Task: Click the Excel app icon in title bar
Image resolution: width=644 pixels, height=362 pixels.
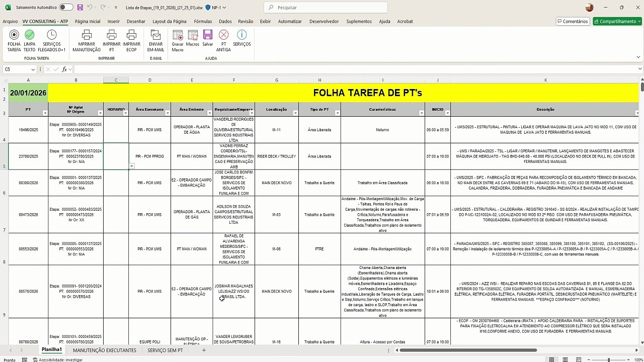Action: [x=8, y=8]
